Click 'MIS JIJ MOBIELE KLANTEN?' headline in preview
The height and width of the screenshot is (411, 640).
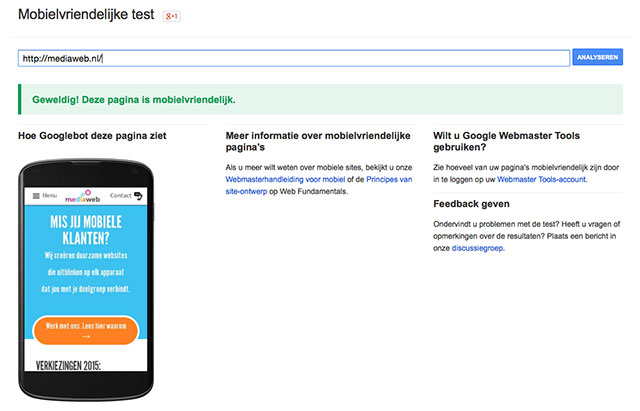pos(86,230)
